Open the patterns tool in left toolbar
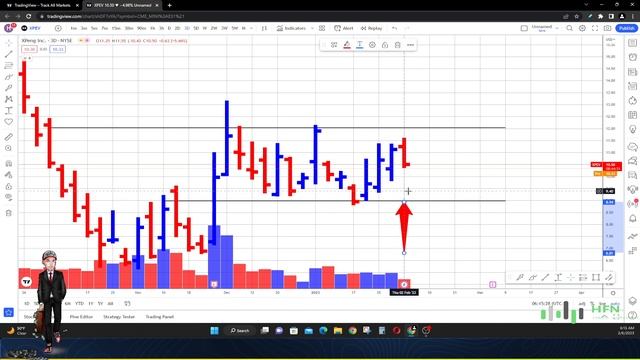640x360 pixels. point(9,99)
